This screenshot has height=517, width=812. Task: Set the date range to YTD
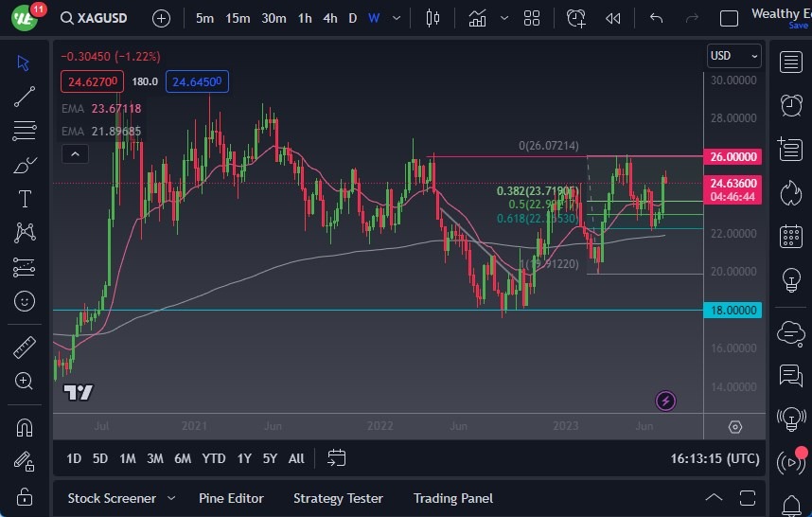click(x=214, y=458)
